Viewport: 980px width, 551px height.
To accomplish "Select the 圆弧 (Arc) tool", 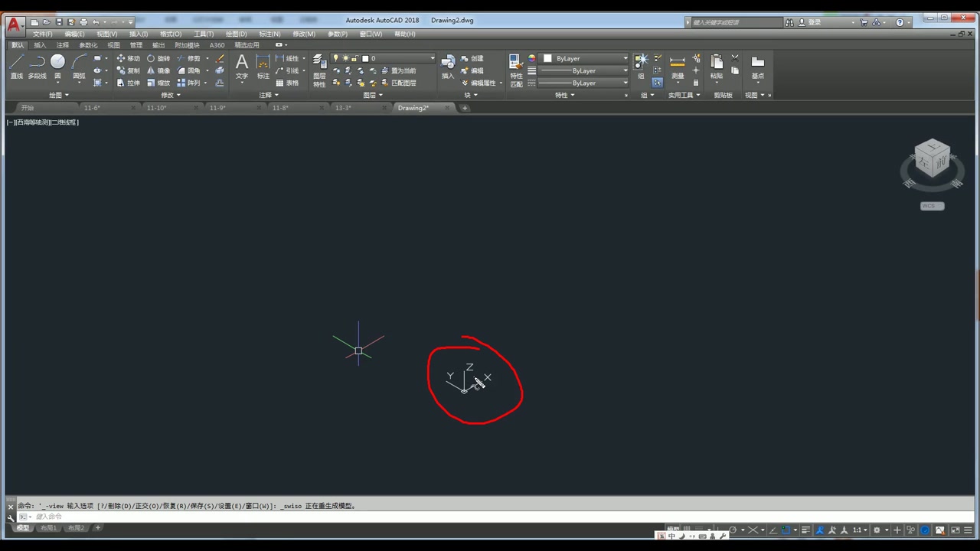I will [79, 66].
